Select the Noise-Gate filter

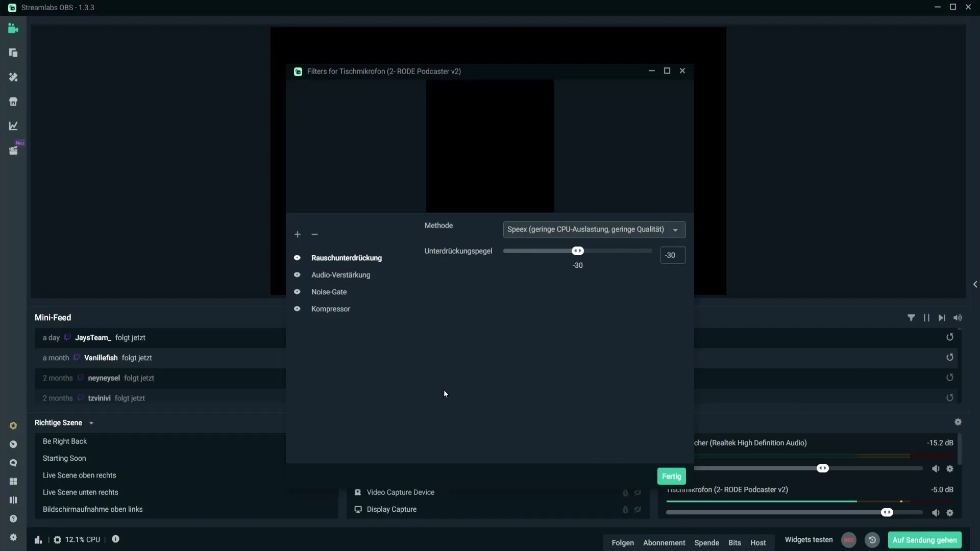329,292
